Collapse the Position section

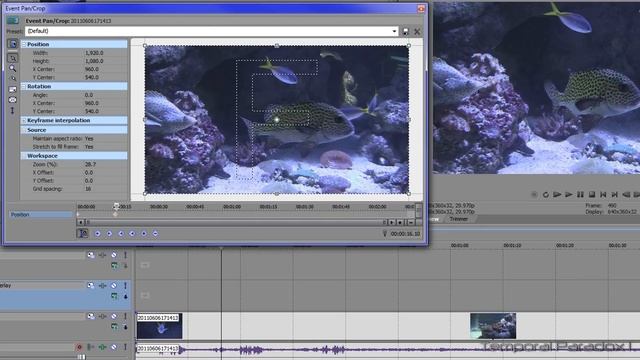(24, 44)
